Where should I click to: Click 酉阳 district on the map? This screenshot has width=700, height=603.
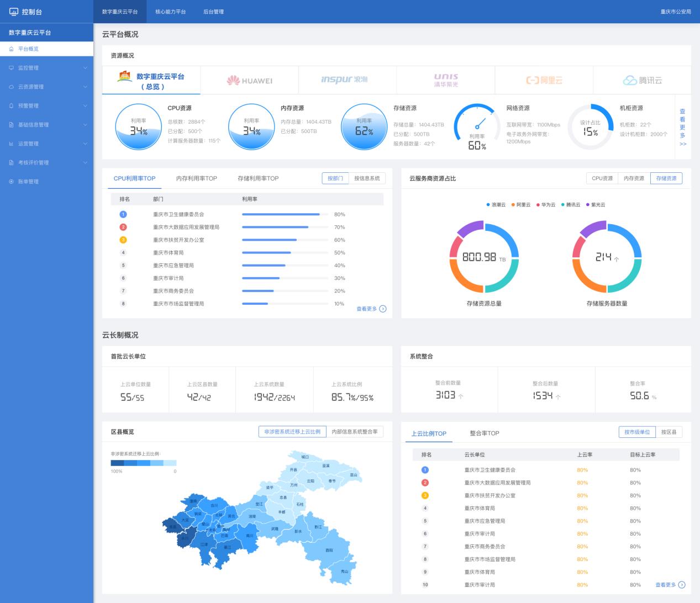point(329,551)
